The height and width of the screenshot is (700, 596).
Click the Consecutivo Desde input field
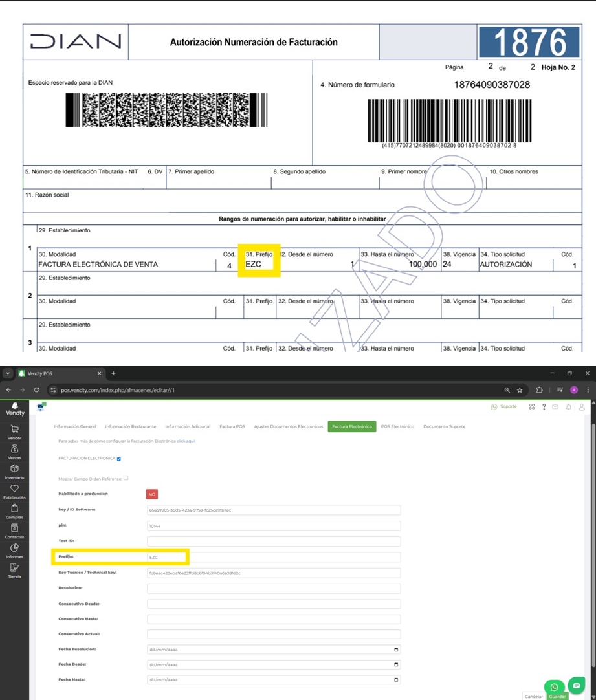click(274, 604)
